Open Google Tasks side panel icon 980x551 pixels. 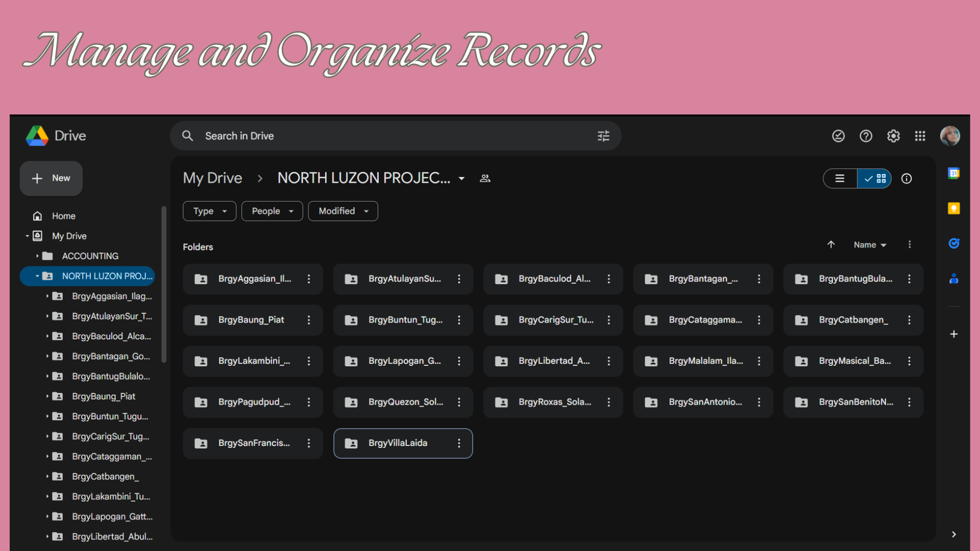click(953, 243)
